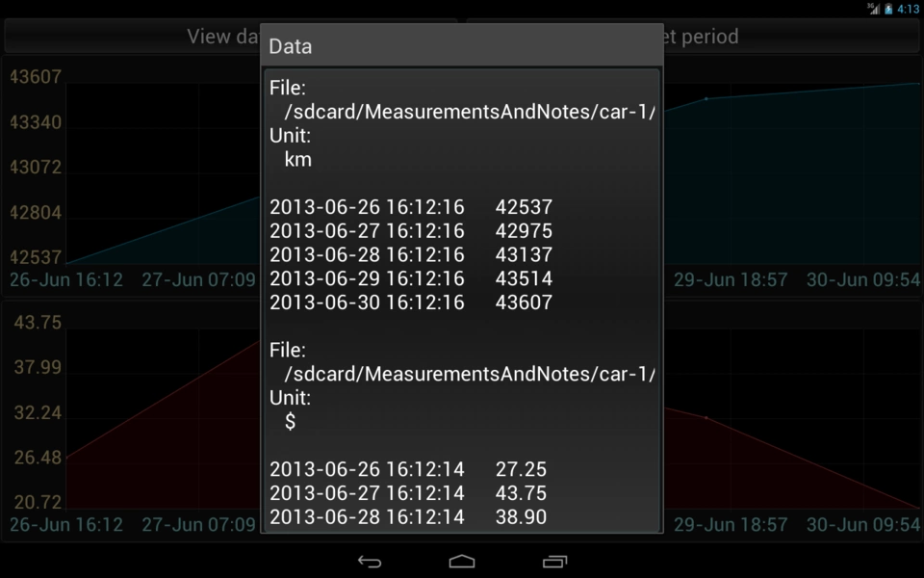Screen dimensions: 924x578
Task: Tap the 3G signal indicator icon
Action: [873, 9]
